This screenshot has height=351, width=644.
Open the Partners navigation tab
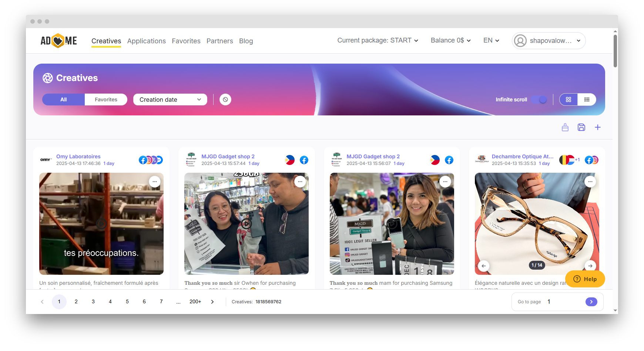[219, 41]
